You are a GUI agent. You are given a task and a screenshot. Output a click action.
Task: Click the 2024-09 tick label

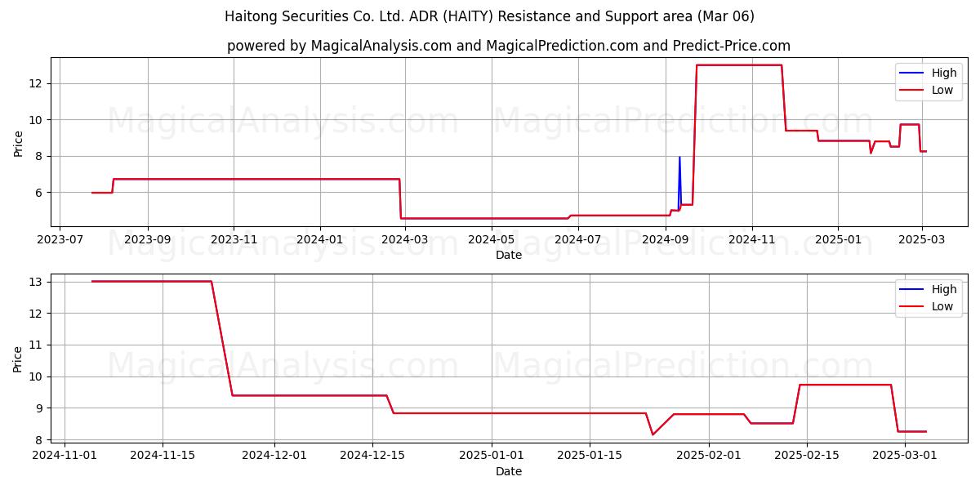(x=665, y=240)
